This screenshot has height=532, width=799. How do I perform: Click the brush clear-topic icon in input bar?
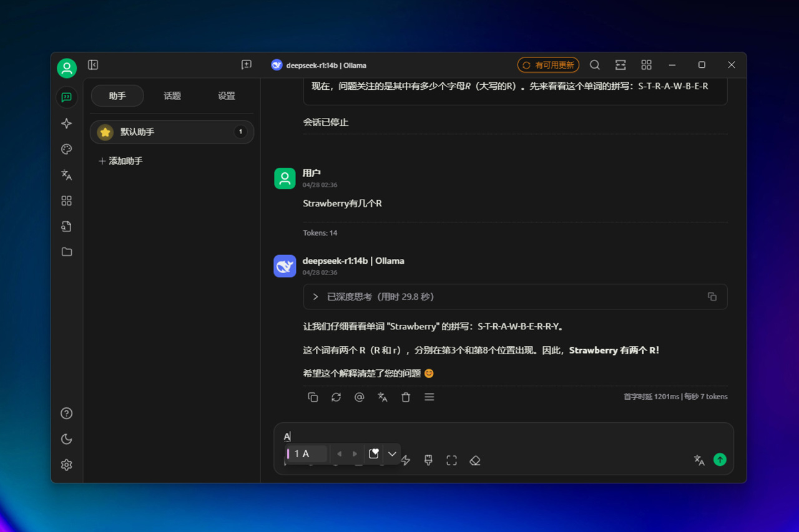(428, 460)
